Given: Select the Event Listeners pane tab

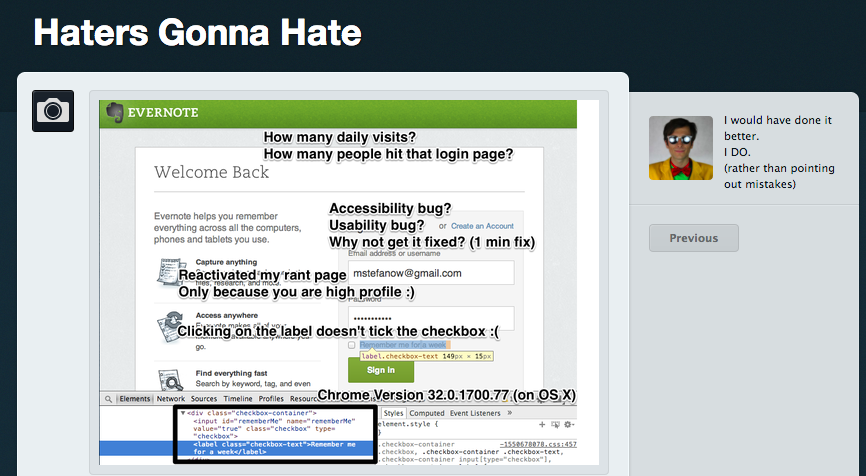Looking at the screenshot, I should (475, 413).
